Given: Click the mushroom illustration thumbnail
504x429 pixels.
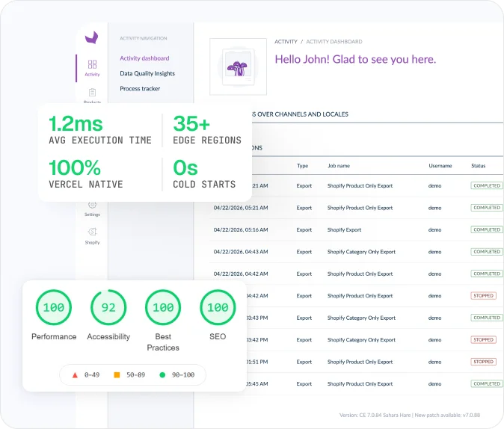Looking at the screenshot, I should click(x=238, y=67).
